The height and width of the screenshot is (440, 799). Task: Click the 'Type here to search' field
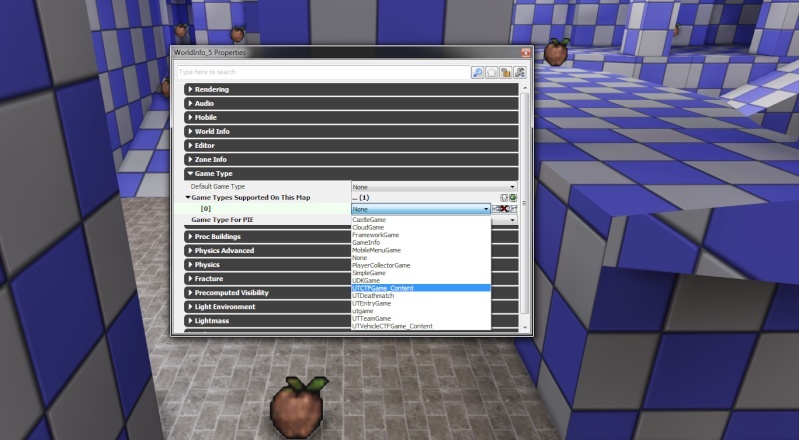coord(324,72)
